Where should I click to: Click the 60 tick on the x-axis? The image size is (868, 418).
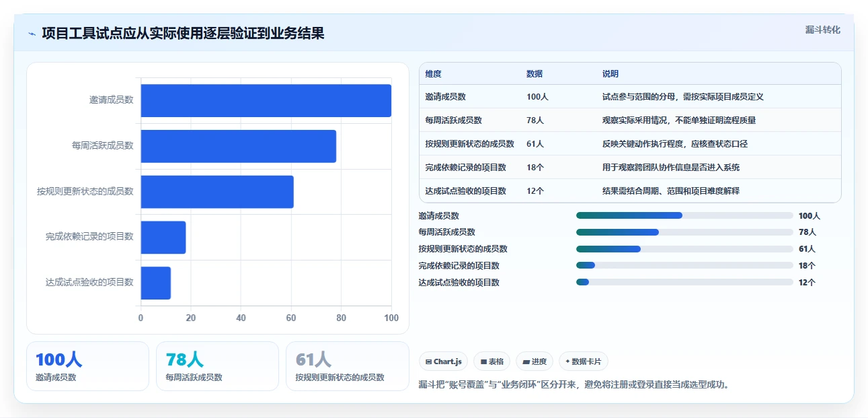point(291,318)
